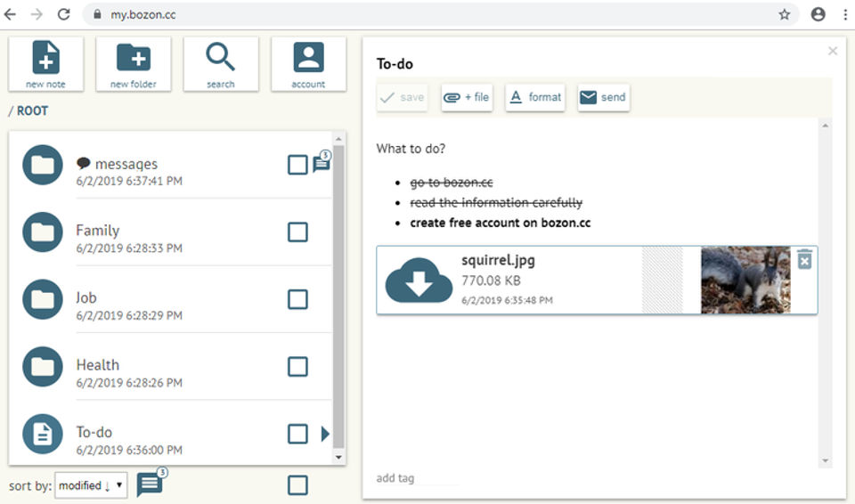This screenshot has height=504, width=855.
Task: Click the arrow beside To-do note
Action: click(x=325, y=434)
